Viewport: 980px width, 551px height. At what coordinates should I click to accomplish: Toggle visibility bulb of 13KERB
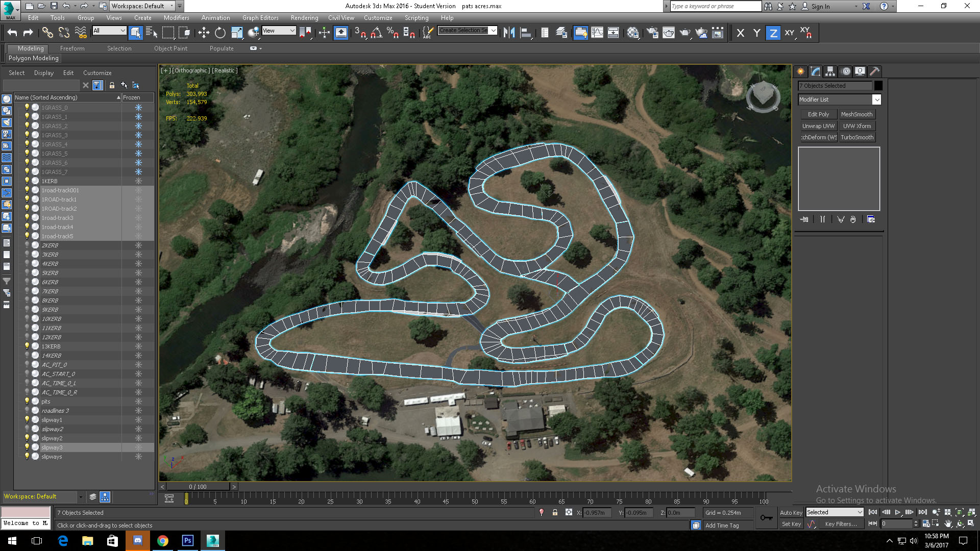(27, 346)
